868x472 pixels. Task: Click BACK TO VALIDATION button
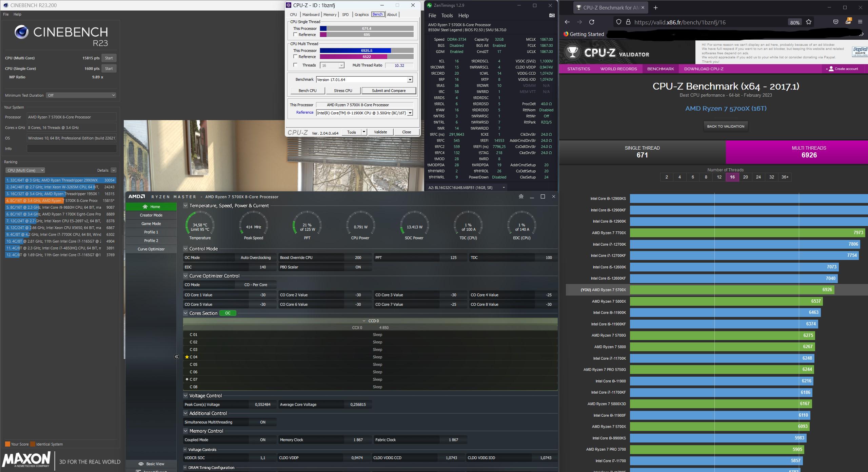pos(726,126)
